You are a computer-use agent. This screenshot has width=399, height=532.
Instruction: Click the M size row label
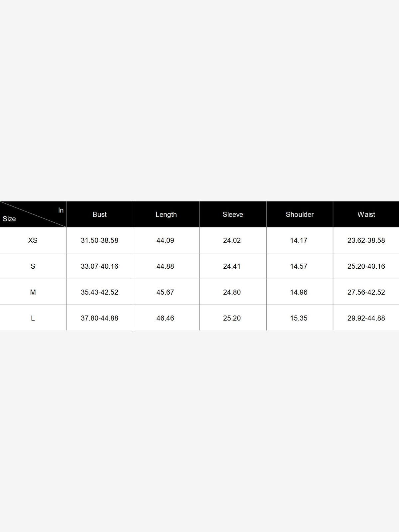click(x=33, y=292)
